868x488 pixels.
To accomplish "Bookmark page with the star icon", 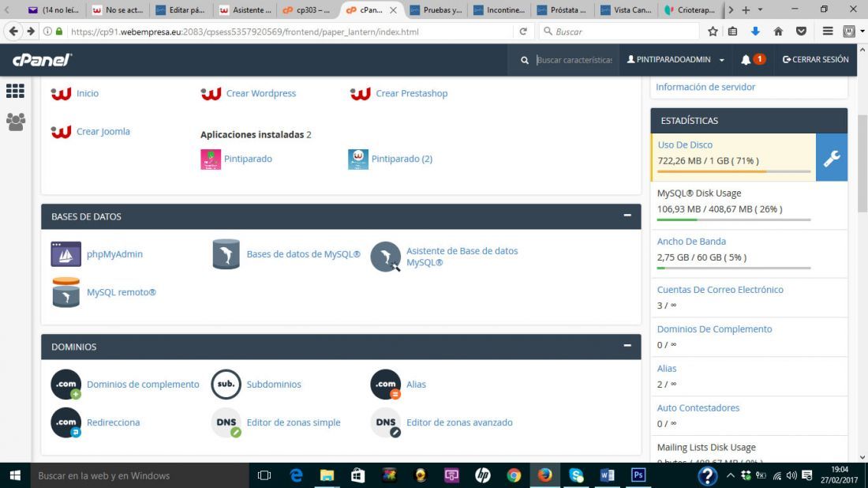I will point(713,32).
